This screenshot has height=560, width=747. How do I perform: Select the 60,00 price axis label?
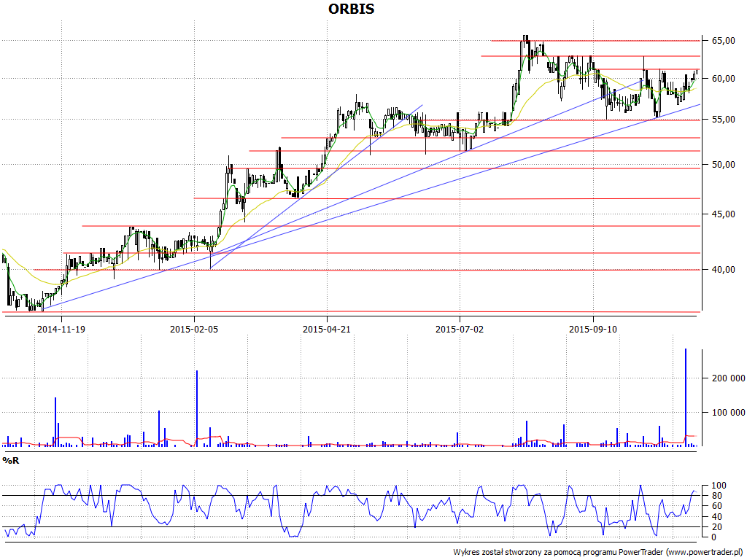(723, 79)
